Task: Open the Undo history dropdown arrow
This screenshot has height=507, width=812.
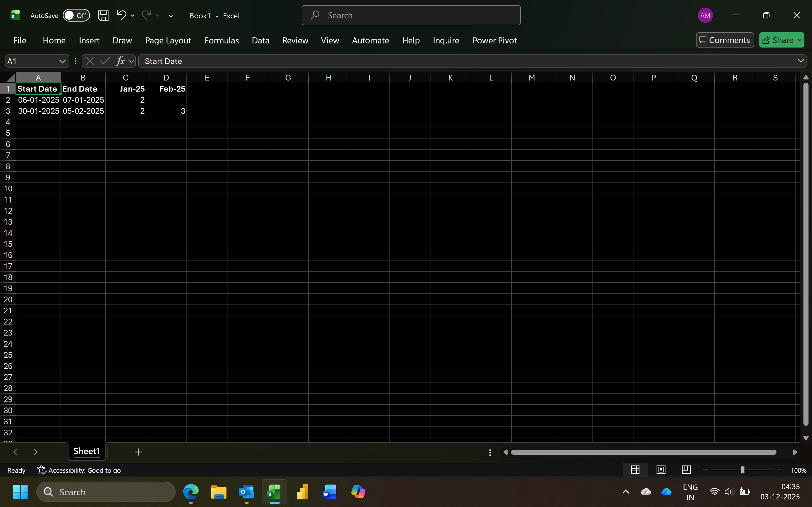Action: (x=133, y=16)
